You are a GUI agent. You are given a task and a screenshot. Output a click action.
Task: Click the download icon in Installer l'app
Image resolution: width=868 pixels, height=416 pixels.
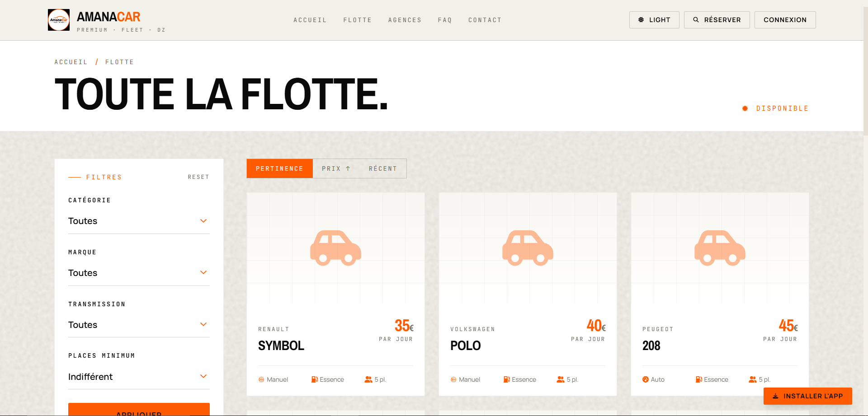[x=775, y=396]
